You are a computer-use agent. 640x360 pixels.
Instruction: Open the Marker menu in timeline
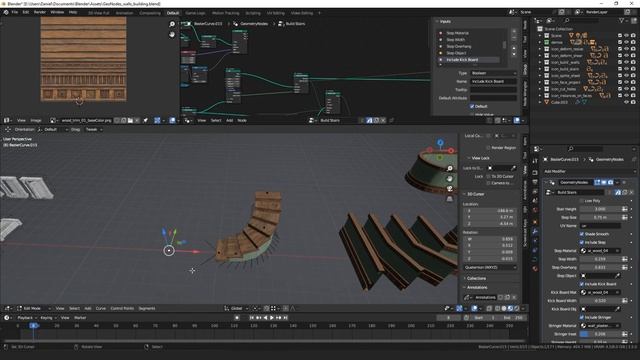[x=80, y=318]
